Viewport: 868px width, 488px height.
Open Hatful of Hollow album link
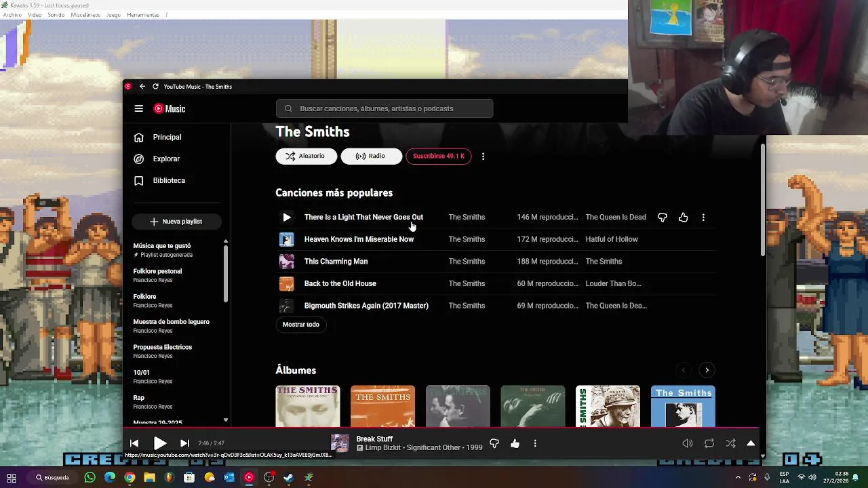point(612,239)
